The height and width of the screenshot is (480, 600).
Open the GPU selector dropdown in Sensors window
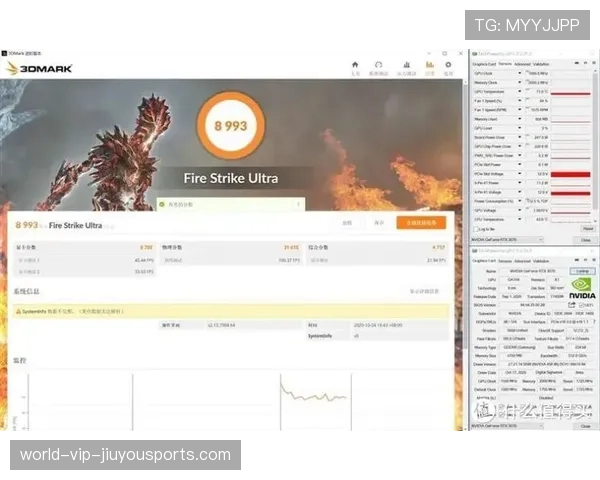coord(507,240)
